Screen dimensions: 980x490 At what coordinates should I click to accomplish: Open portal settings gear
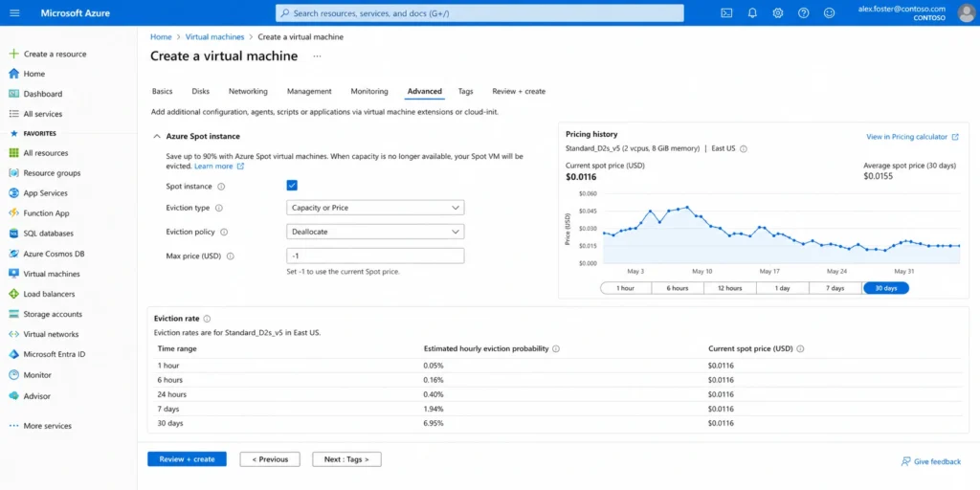(777, 13)
